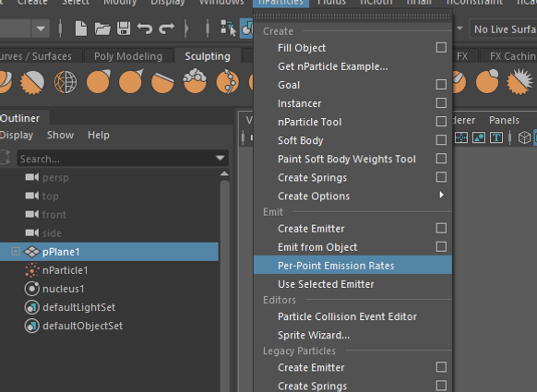Click the Save Scene floppy icon
Viewport: 537px width, 392px height.
tap(124, 29)
